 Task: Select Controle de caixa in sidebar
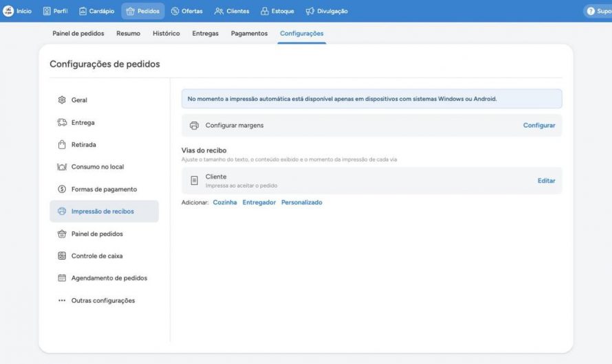(x=105, y=256)
